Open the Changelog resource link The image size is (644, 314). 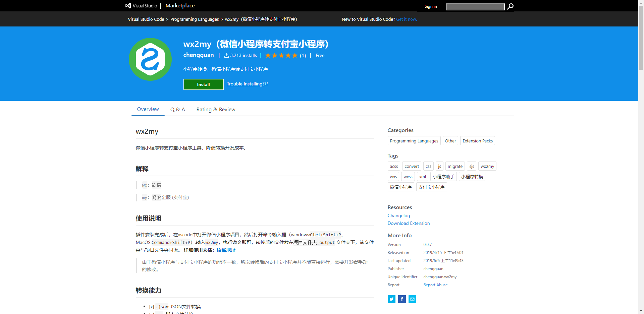[x=399, y=215]
